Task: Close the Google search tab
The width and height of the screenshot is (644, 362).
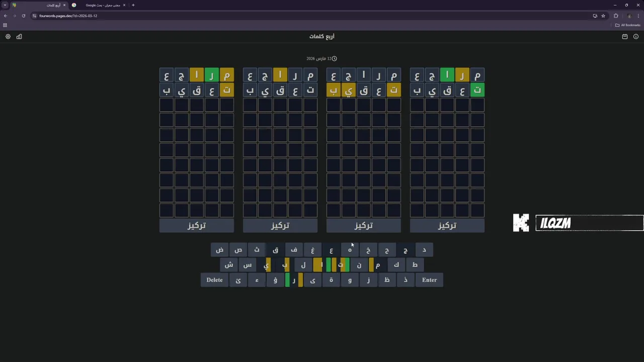Action: click(124, 5)
